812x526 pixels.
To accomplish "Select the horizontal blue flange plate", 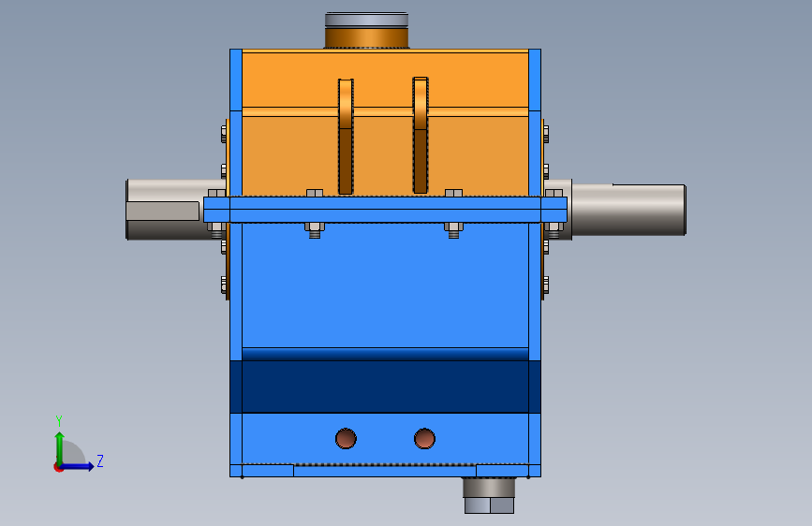I will coord(385,210).
